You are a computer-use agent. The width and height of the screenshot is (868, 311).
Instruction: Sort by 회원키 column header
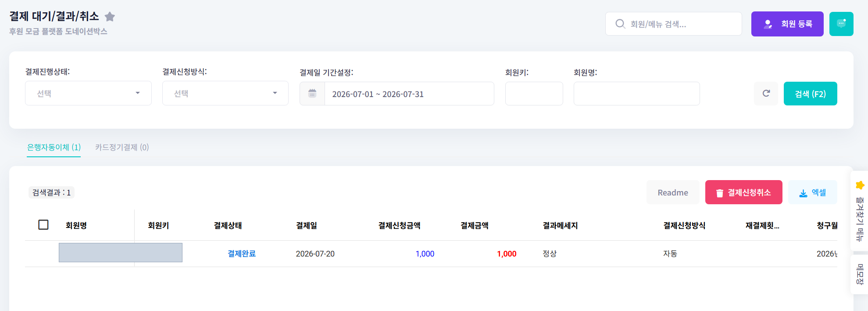[x=158, y=225]
